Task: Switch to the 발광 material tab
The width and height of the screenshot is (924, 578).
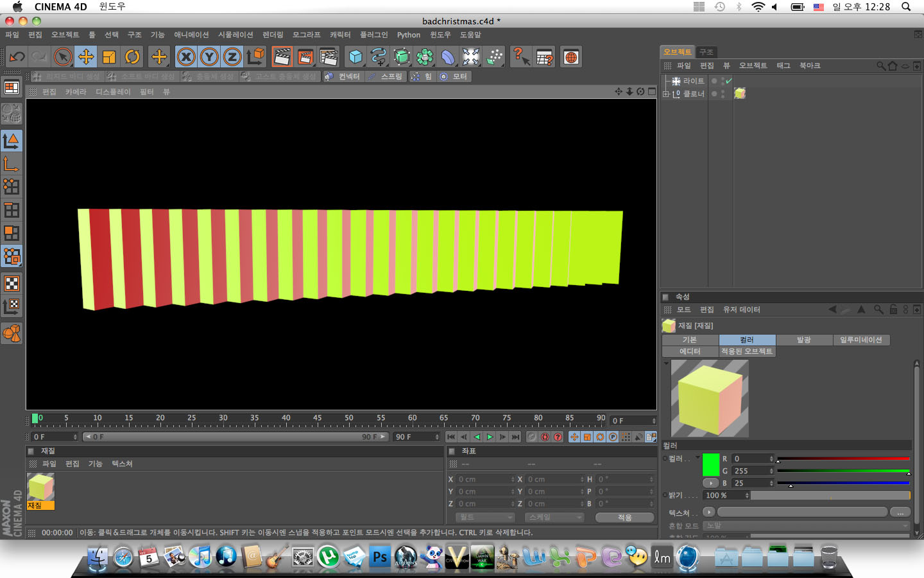Action: coord(804,340)
